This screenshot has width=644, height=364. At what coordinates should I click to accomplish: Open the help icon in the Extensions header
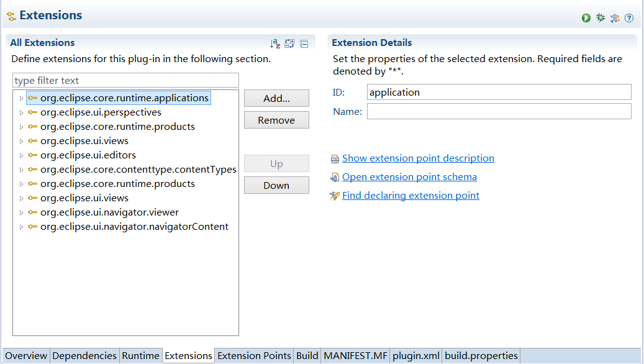point(629,18)
